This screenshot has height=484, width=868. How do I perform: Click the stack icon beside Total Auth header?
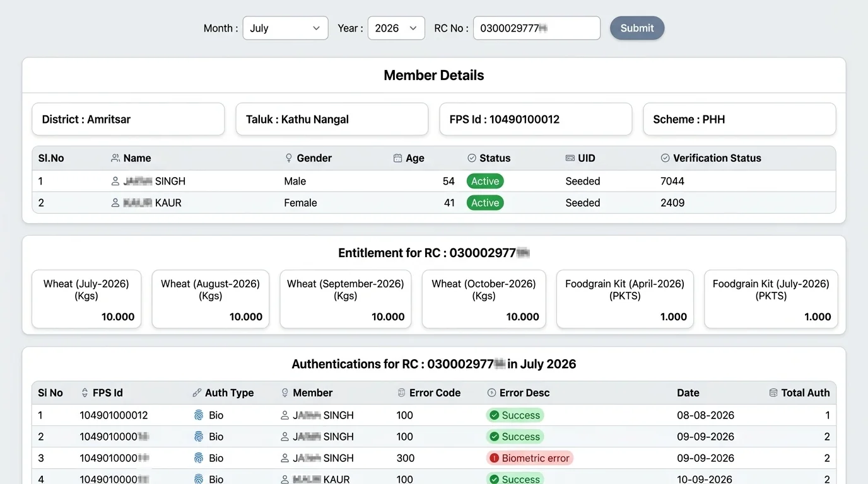[773, 393]
